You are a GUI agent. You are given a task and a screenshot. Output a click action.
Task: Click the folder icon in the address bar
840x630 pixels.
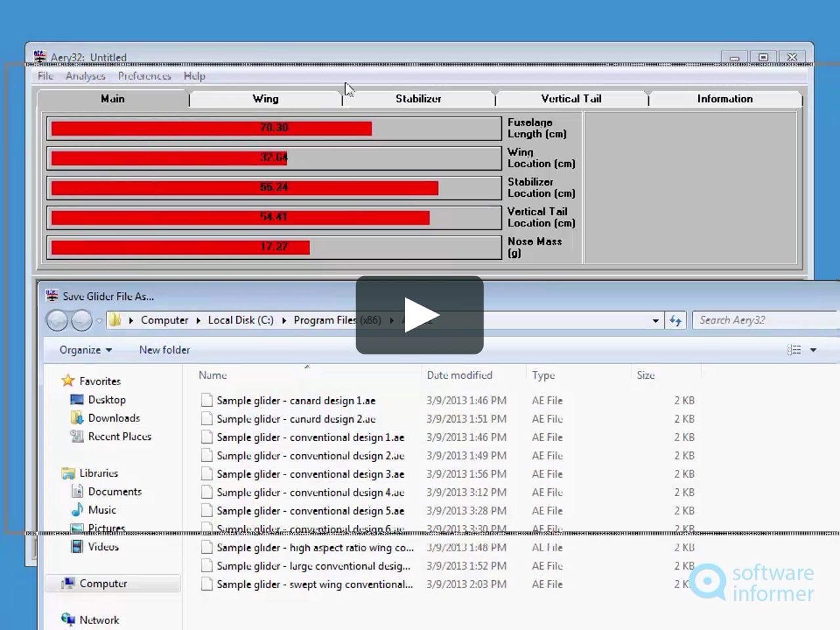pos(115,320)
